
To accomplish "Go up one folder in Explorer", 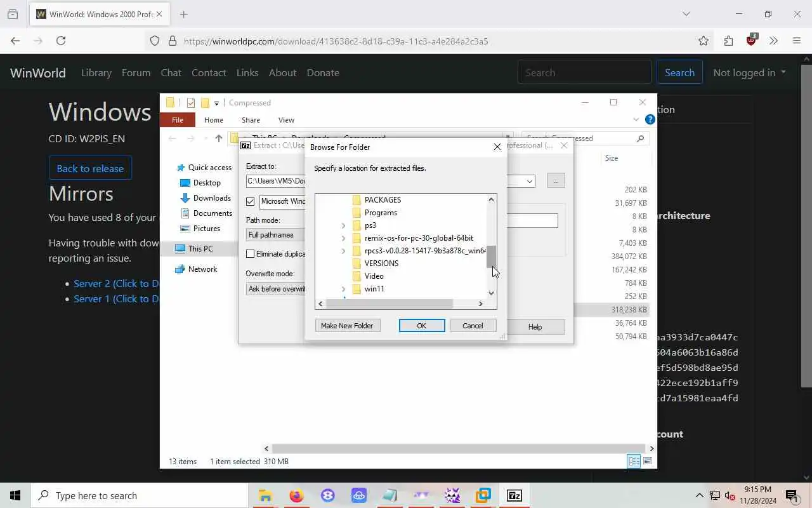I will pos(219,138).
